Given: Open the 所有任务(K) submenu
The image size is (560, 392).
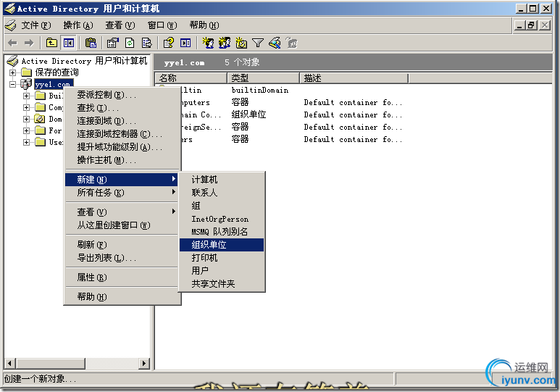Looking at the screenshot, I should click(x=122, y=193).
